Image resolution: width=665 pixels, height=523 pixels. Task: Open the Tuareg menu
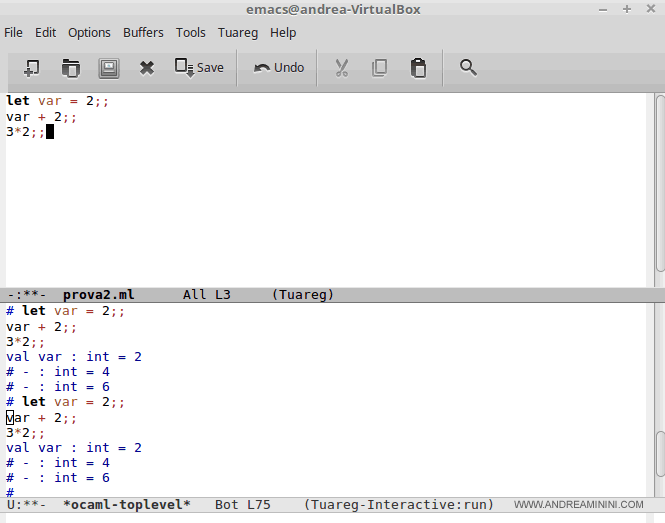239,32
